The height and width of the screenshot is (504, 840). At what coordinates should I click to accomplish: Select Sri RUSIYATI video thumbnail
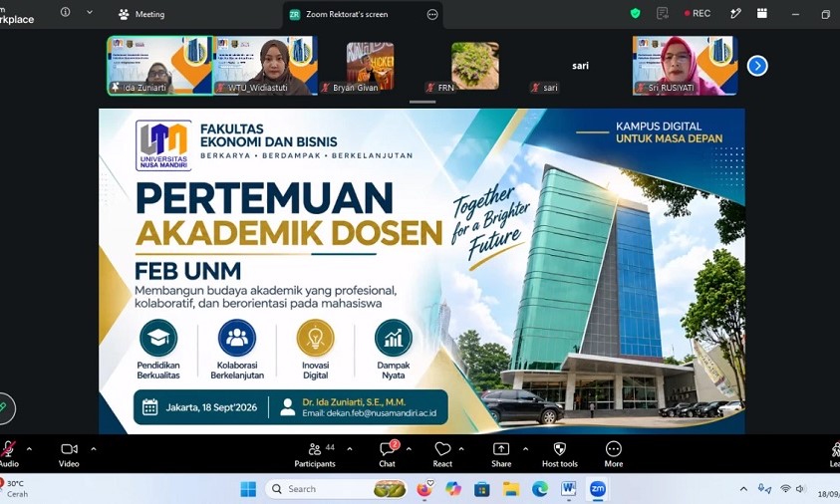pos(686,66)
